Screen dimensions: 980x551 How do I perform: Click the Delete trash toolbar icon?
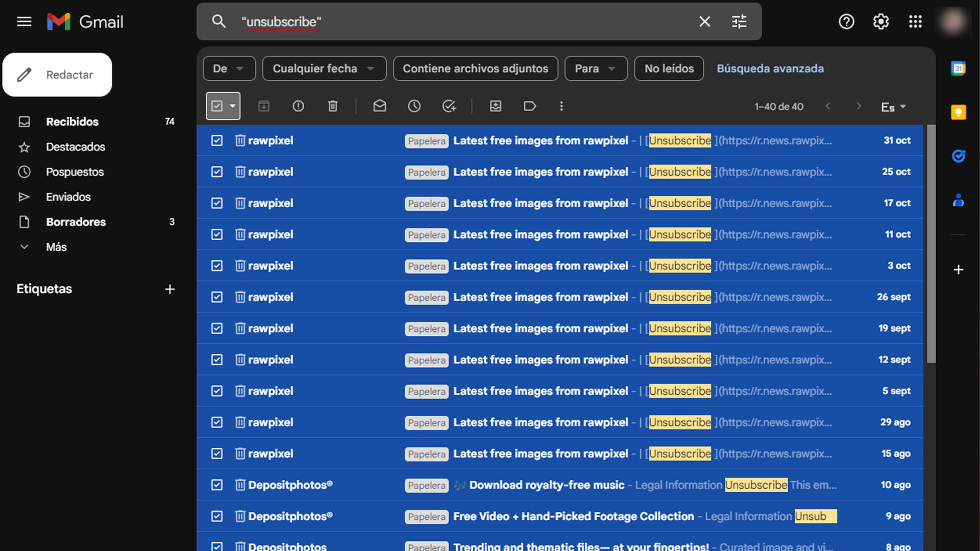(333, 106)
